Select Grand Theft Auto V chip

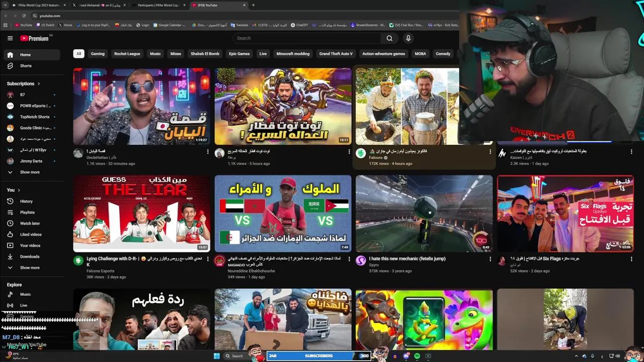[x=336, y=54]
